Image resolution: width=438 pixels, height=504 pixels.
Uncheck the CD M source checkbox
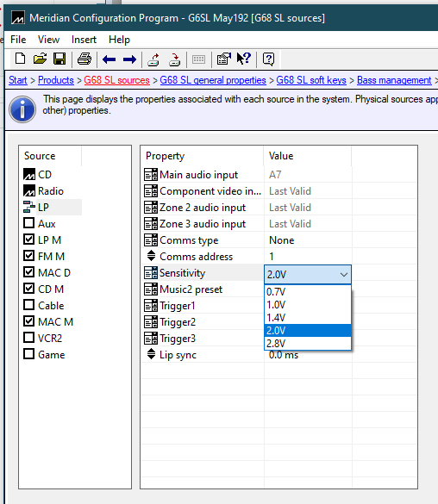(29, 289)
